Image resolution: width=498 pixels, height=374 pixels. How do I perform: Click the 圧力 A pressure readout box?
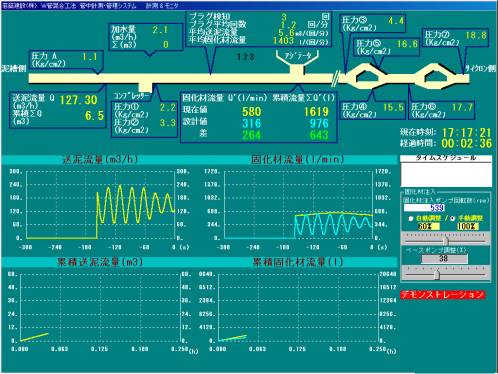pyautogui.click(x=66, y=60)
